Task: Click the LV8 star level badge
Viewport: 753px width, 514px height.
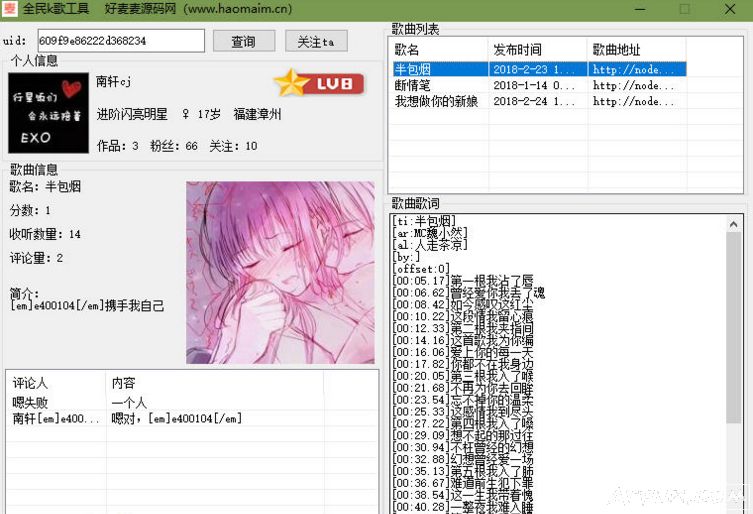Action: coord(319,84)
